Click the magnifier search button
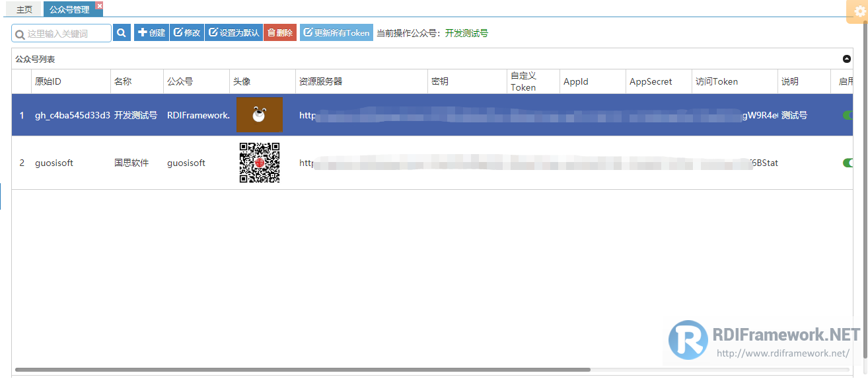The image size is (868, 379). [122, 32]
